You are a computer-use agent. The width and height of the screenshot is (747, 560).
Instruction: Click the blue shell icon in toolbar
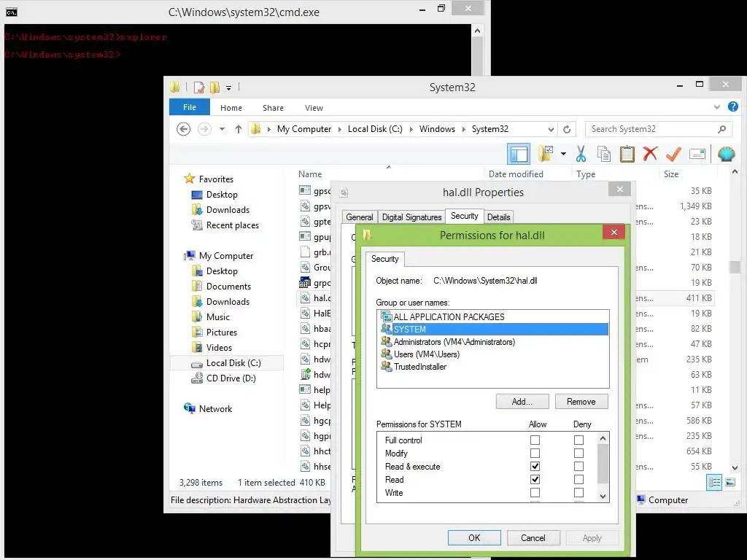point(726,155)
